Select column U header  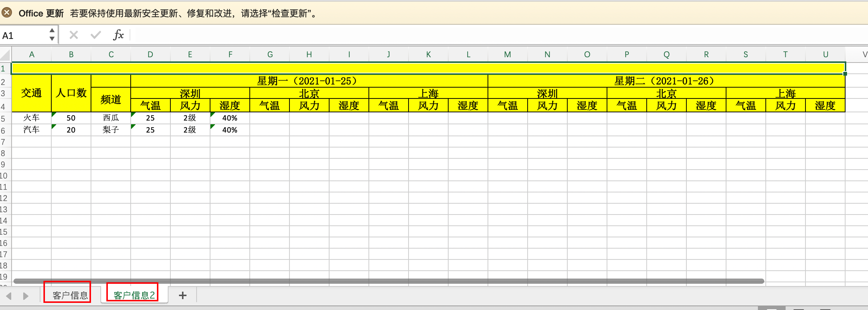(825, 55)
